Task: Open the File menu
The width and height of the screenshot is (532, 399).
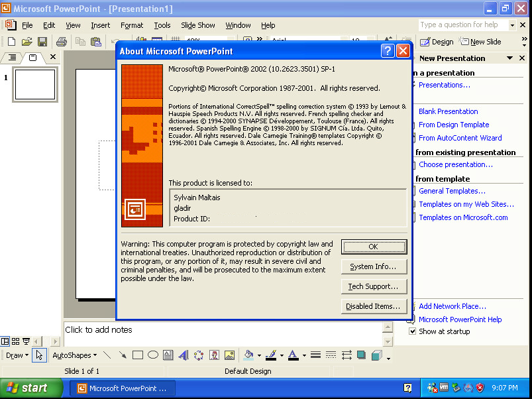Action: coord(27,25)
